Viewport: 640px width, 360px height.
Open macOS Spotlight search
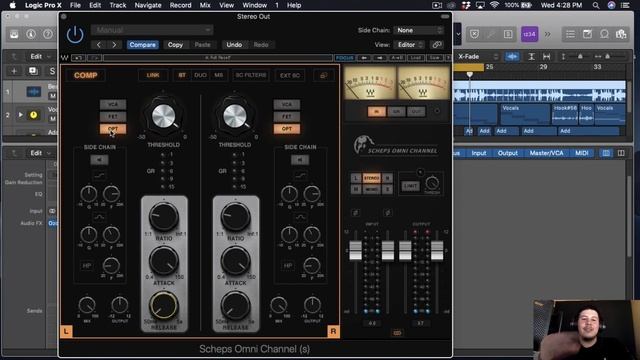click(596, 5)
